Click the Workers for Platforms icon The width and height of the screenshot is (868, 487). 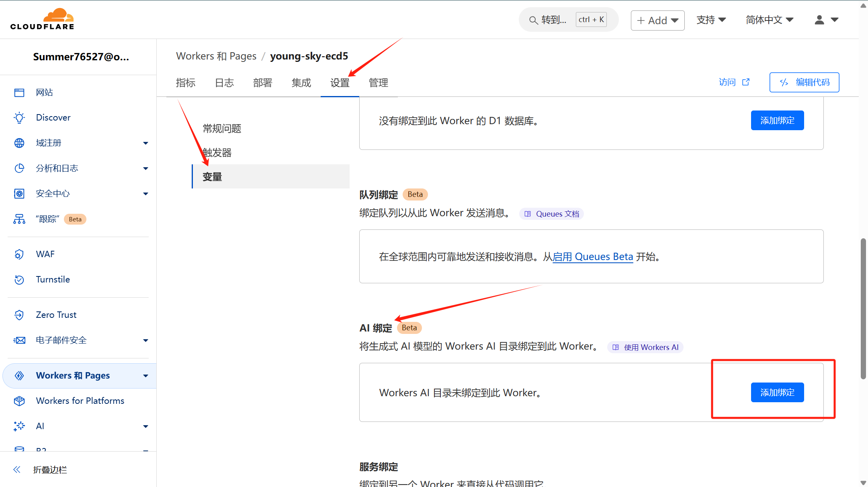tap(19, 401)
